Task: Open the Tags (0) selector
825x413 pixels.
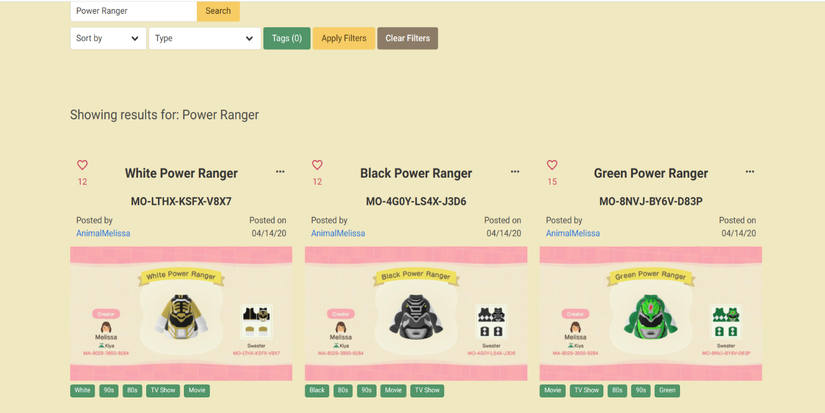Action: point(287,38)
